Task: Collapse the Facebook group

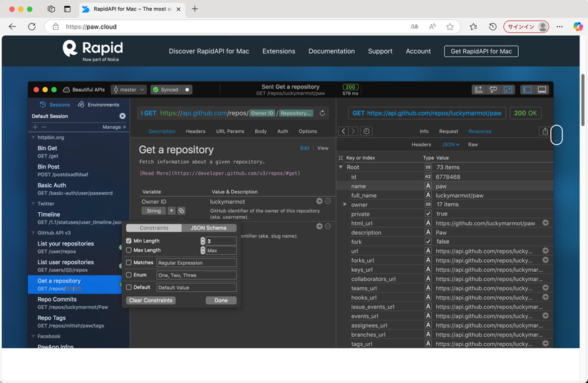Action: 33,336
